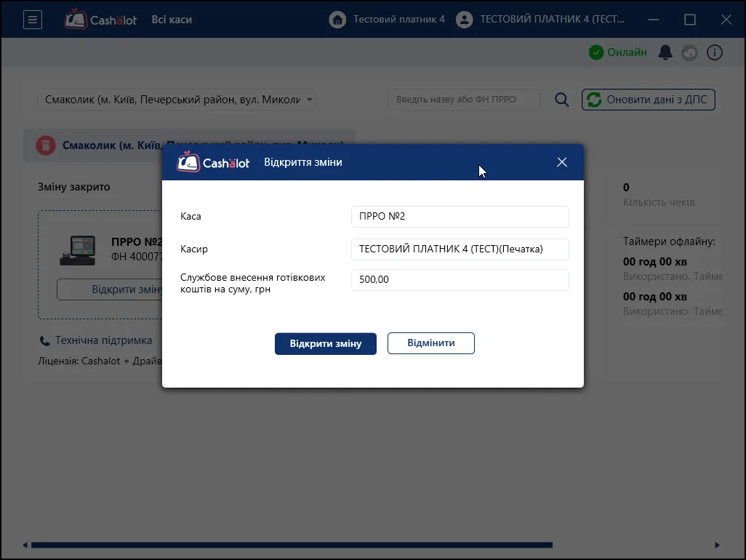Click the phone icon beside Технічна підтримка
The image size is (746, 560).
(44, 340)
